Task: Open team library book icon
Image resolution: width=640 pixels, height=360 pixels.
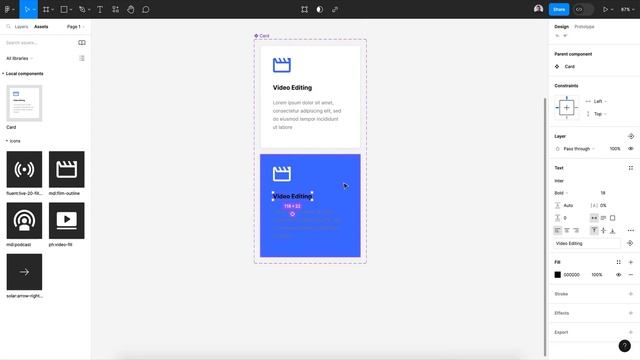Action: (x=82, y=42)
